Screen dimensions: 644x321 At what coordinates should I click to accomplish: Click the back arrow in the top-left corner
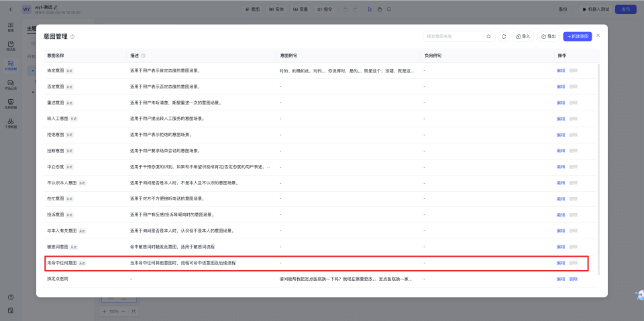10,9
